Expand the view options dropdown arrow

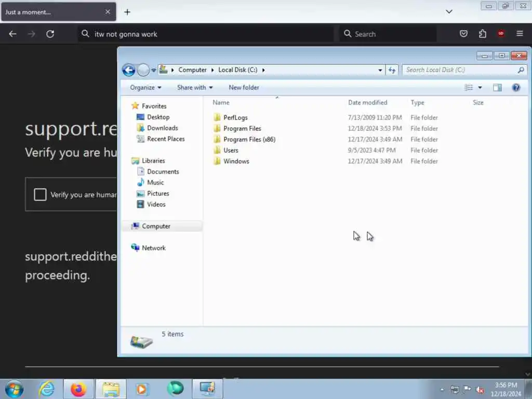point(480,87)
